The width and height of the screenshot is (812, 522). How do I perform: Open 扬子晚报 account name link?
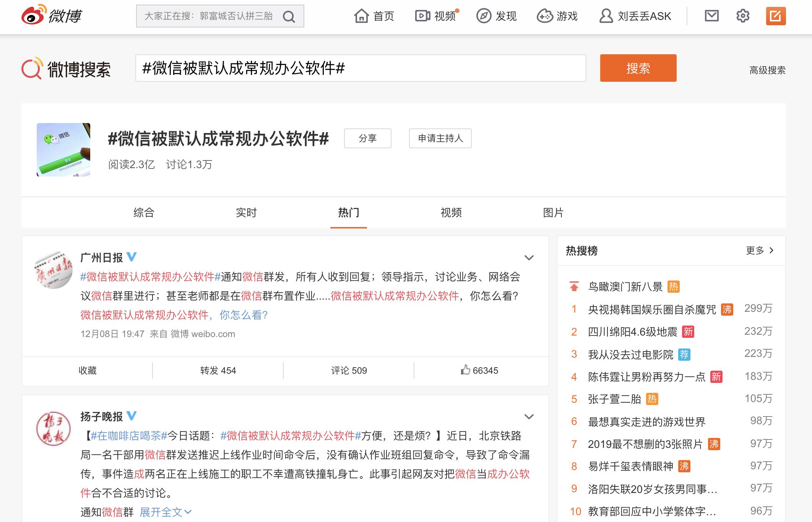coord(101,417)
